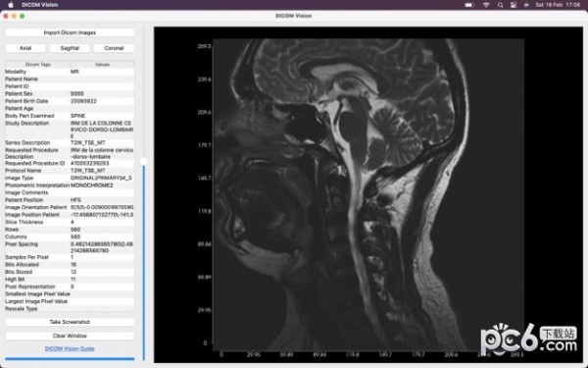Select the Image Position Patient label

coord(32,215)
